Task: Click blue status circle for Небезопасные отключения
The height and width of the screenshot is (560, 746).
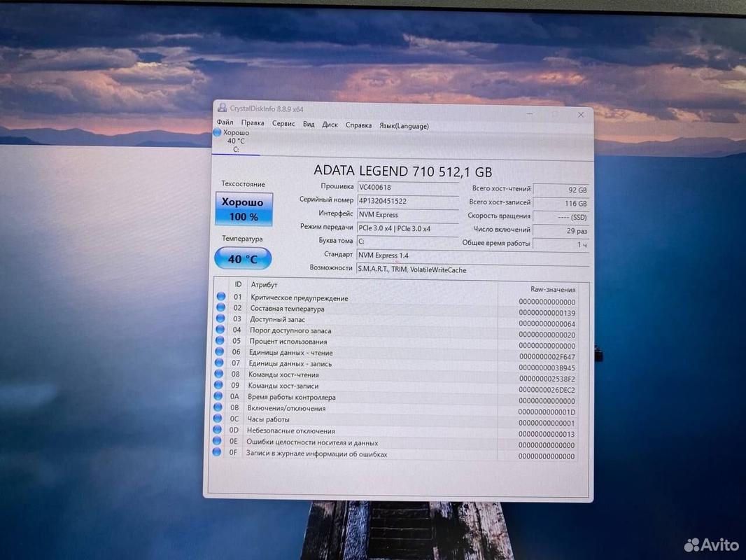Action: point(218,430)
